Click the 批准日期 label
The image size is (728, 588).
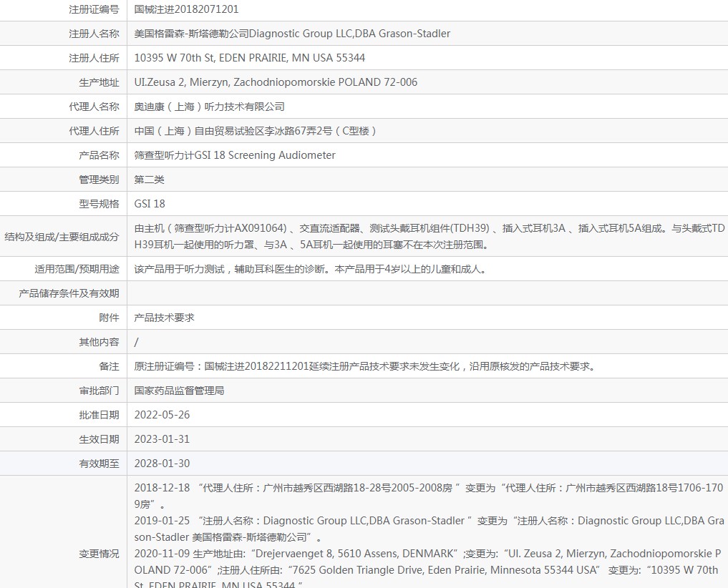[x=99, y=415]
